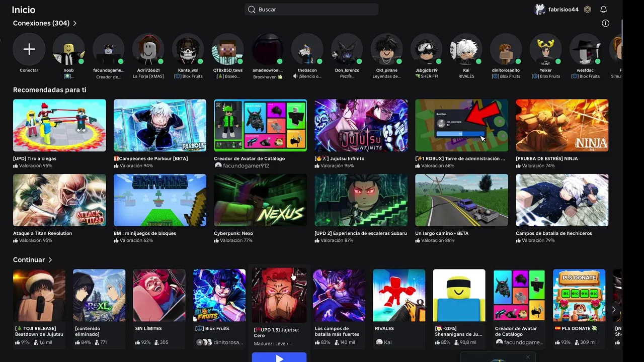Close the small popup at bottom right
644x362 pixels.
(x=528, y=357)
